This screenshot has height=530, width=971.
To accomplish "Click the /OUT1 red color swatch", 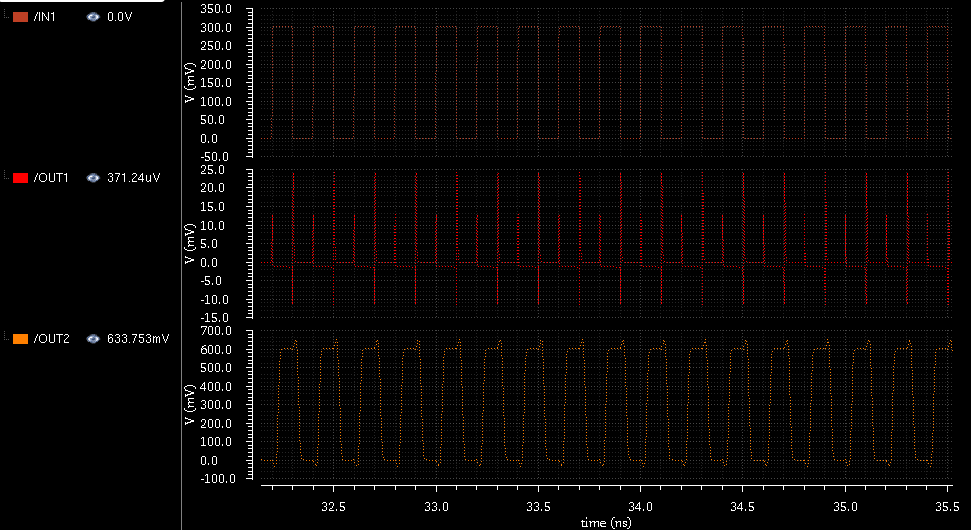I will click(x=20, y=178).
